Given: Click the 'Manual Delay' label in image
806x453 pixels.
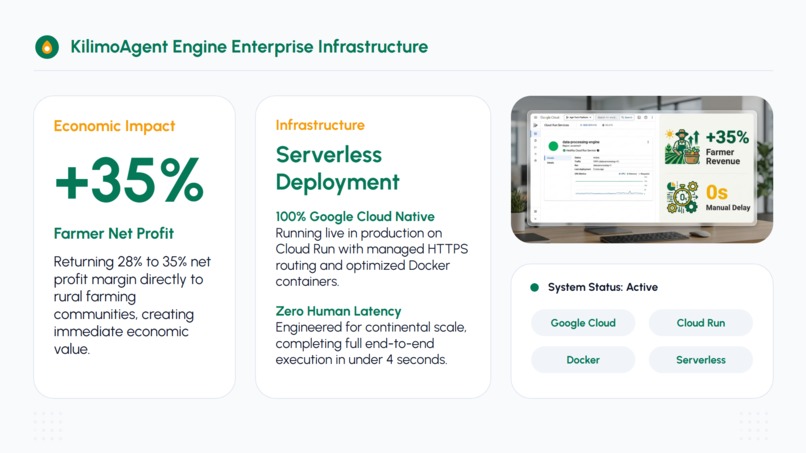Looking at the screenshot, I should pos(728,208).
